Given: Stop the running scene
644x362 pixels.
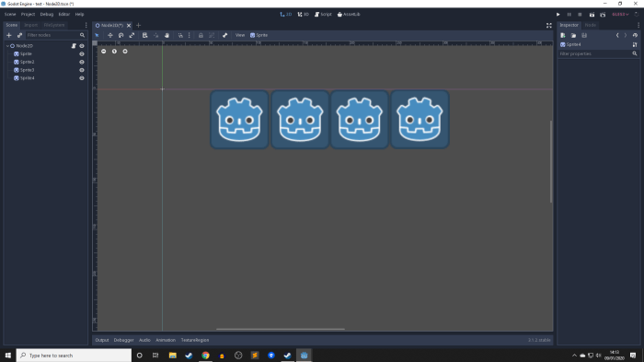Looking at the screenshot, I should 580,15.
